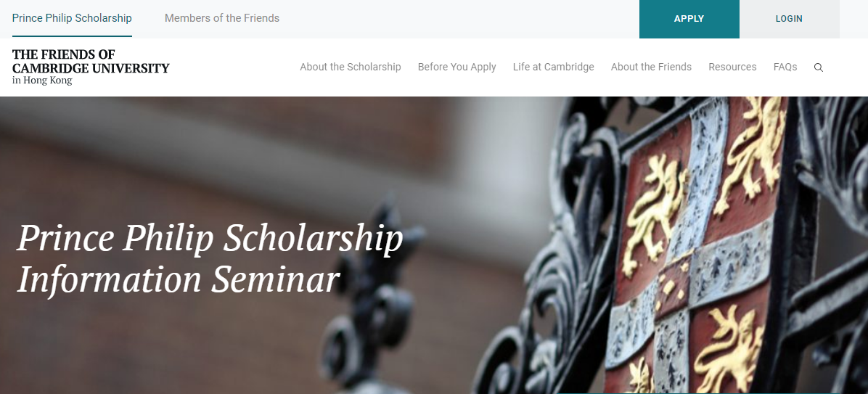
Task: Open the About the Scholarship menu
Action: point(350,67)
